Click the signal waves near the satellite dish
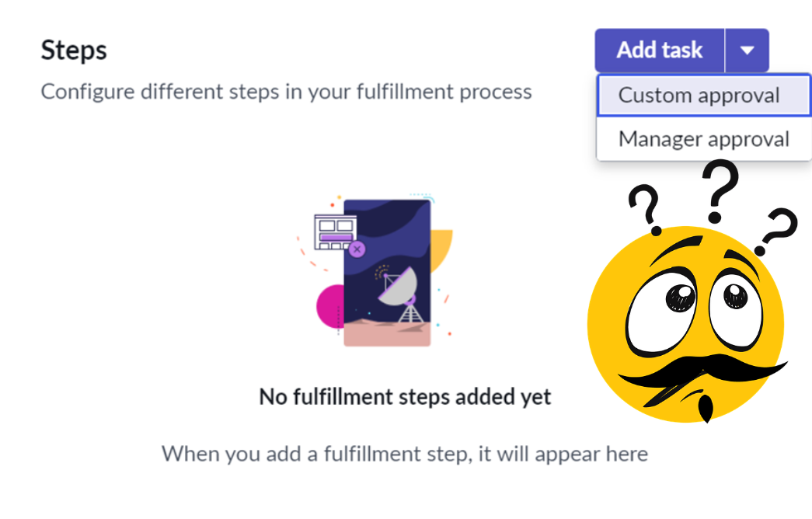This screenshot has width=812, height=519. [x=380, y=272]
